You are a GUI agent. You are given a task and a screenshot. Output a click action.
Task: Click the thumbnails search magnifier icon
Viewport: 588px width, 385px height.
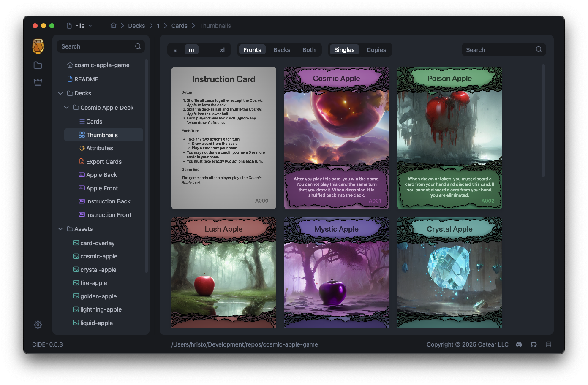(x=539, y=49)
